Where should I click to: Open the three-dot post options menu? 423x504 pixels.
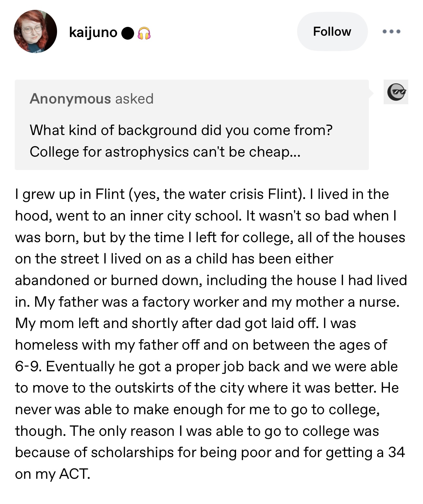tap(392, 32)
